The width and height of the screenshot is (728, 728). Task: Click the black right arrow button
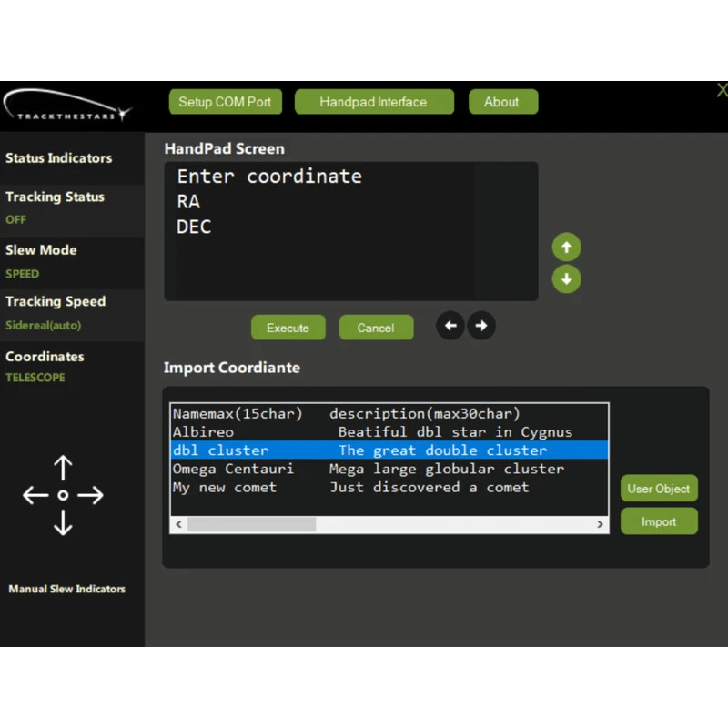pyautogui.click(x=481, y=326)
